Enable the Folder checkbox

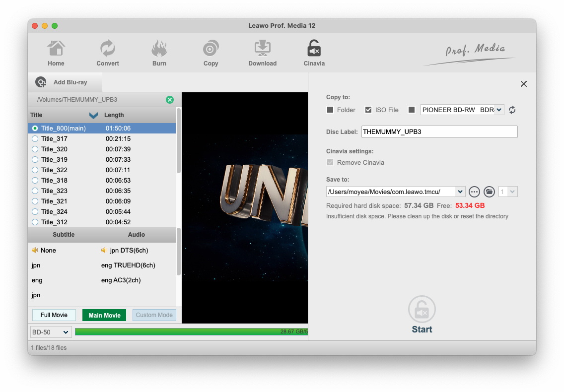(x=330, y=110)
